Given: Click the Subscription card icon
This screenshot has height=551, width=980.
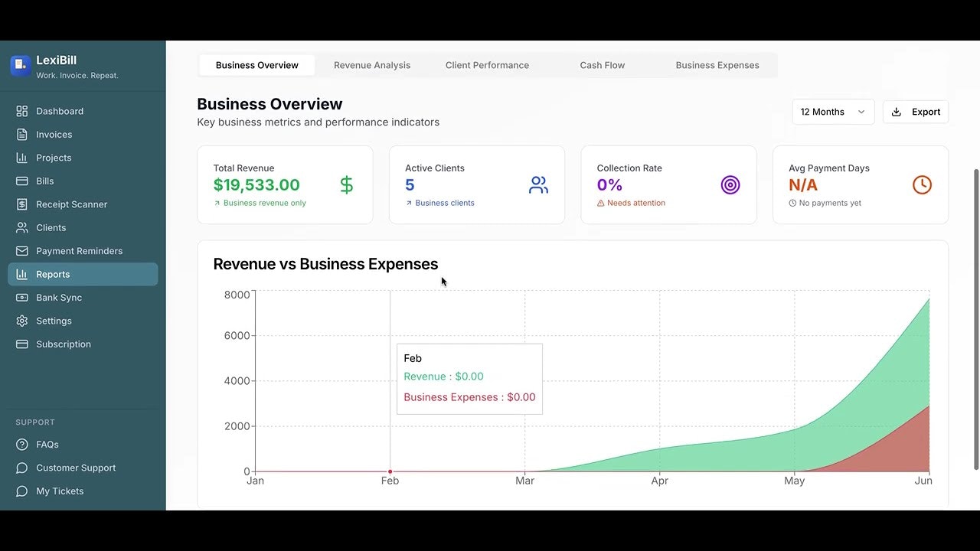Looking at the screenshot, I should [x=22, y=344].
